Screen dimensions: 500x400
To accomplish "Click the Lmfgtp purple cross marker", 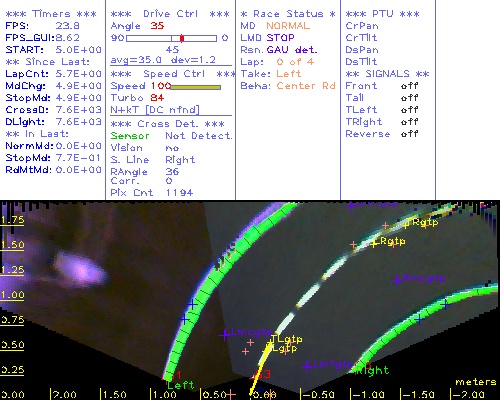I will click(307, 366).
